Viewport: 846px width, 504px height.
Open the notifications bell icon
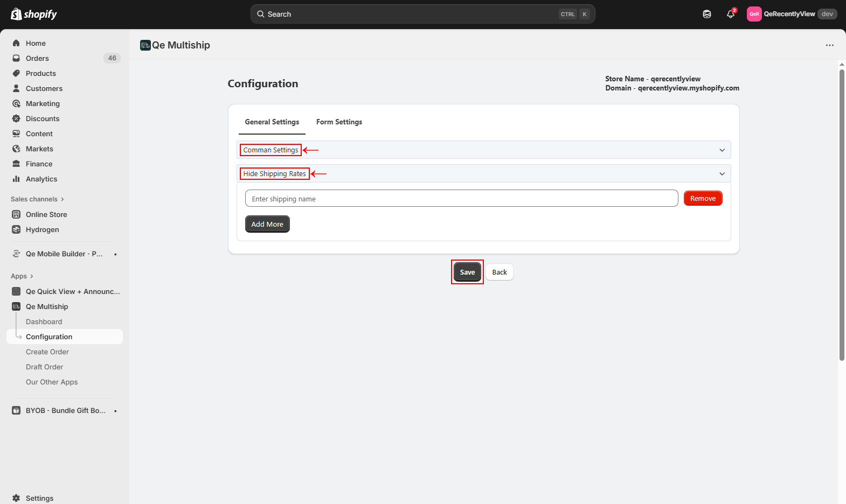click(730, 14)
